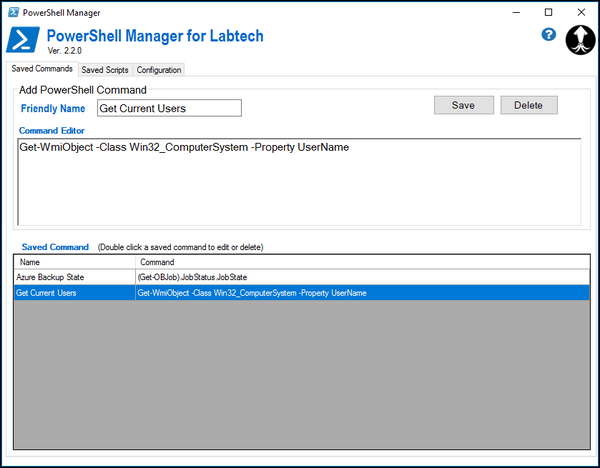Close the PowerShell Manager window
600x468 pixels.
click(x=581, y=12)
